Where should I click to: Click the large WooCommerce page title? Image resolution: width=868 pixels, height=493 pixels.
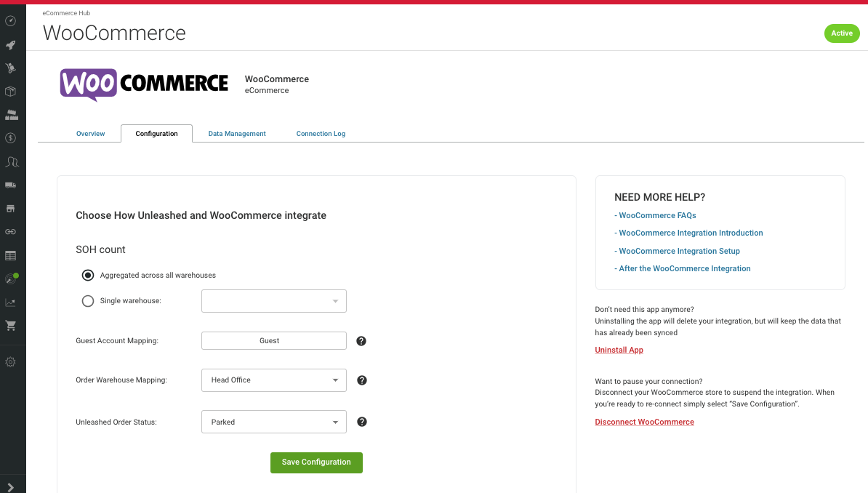[x=115, y=33]
